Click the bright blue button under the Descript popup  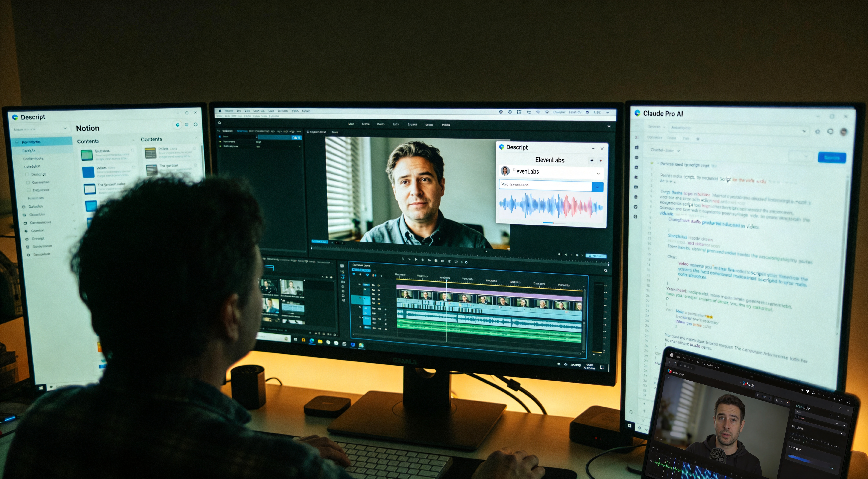coord(596,256)
